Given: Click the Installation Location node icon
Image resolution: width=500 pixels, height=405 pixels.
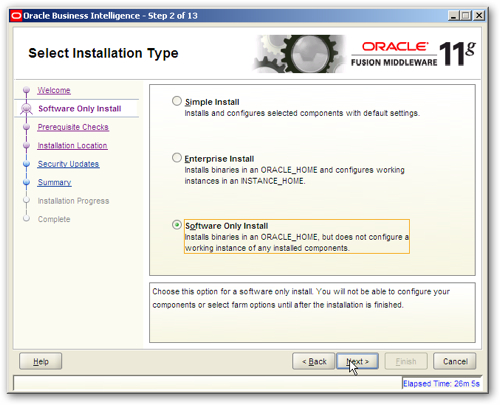Looking at the screenshot, I should tap(26, 145).
